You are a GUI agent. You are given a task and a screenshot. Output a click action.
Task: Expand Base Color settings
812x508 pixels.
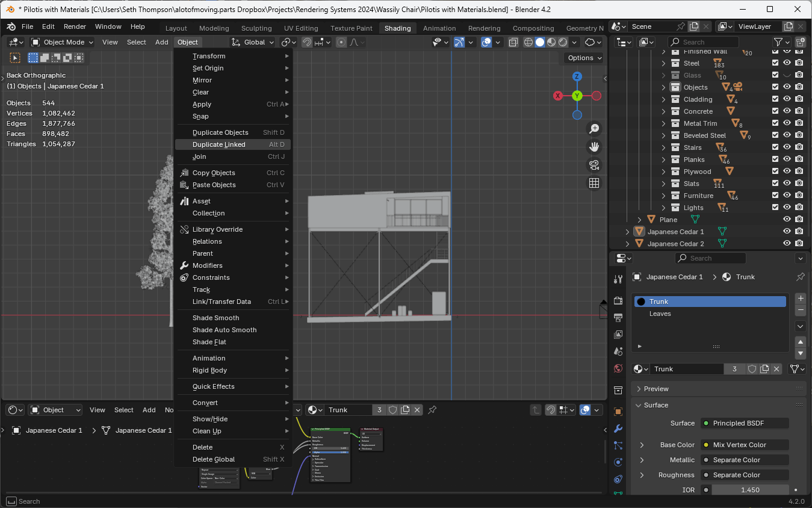(x=642, y=445)
